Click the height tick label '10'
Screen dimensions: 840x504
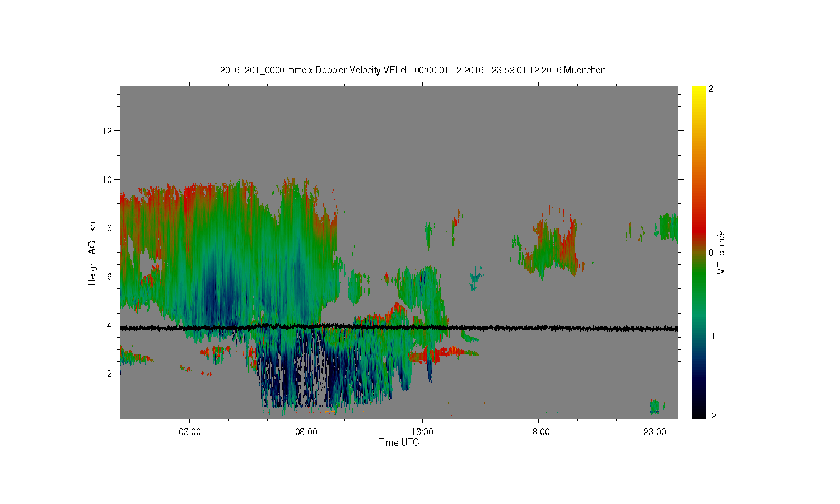(108, 179)
